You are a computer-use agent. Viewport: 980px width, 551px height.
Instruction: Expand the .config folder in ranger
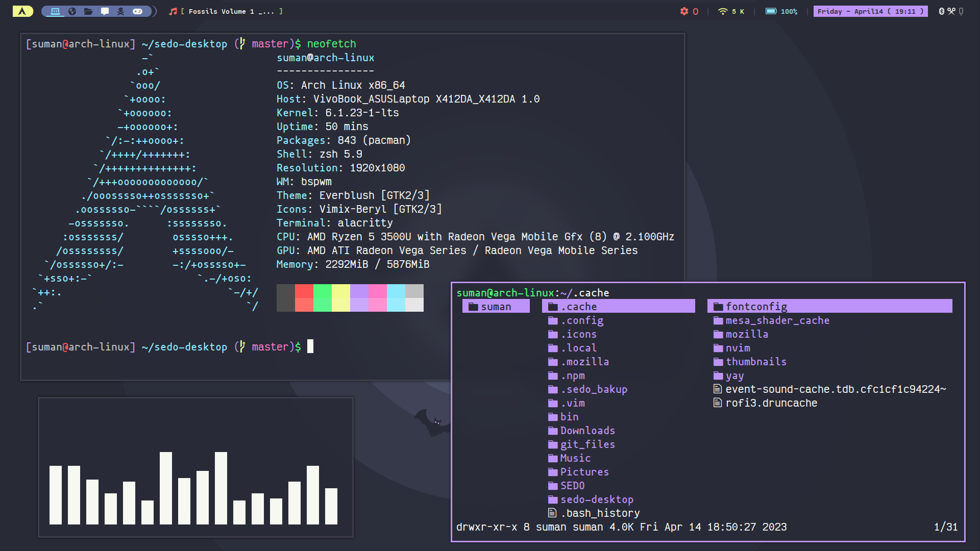click(x=582, y=320)
